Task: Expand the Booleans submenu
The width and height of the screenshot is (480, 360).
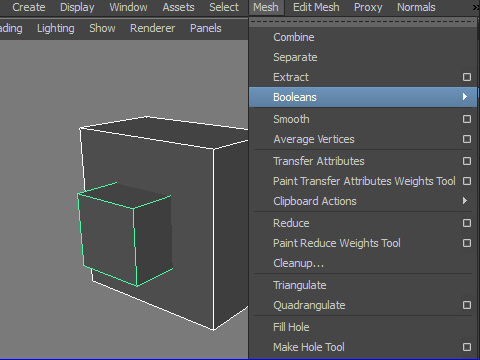Action: click(363, 97)
